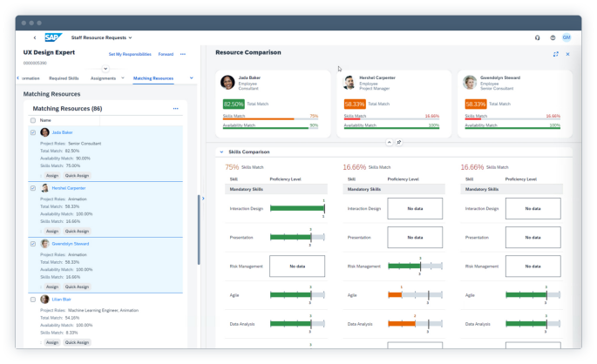This screenshot has width=597, height=364.
Task: Switch to the Required Skills tab
Action: point(64,78)
